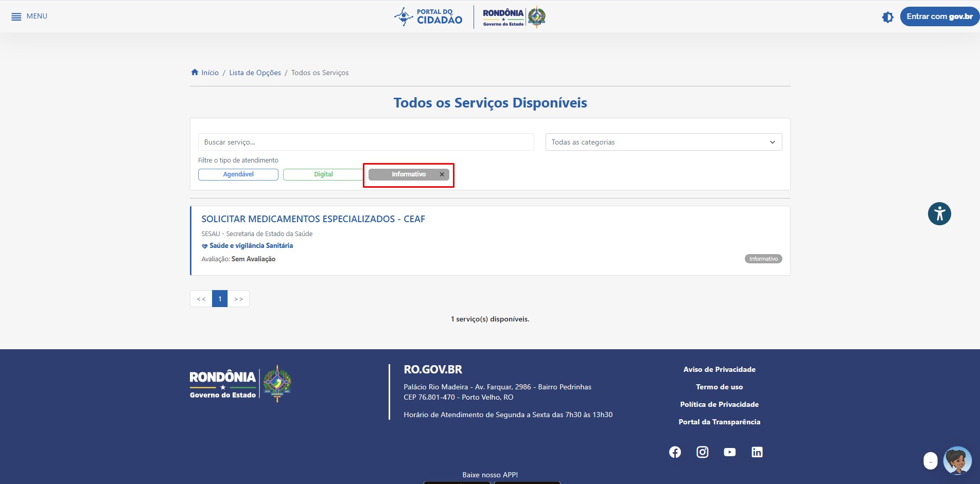Open Aviso de Privacidade link
The image size is (980, 484).
(x=719, y=369)
